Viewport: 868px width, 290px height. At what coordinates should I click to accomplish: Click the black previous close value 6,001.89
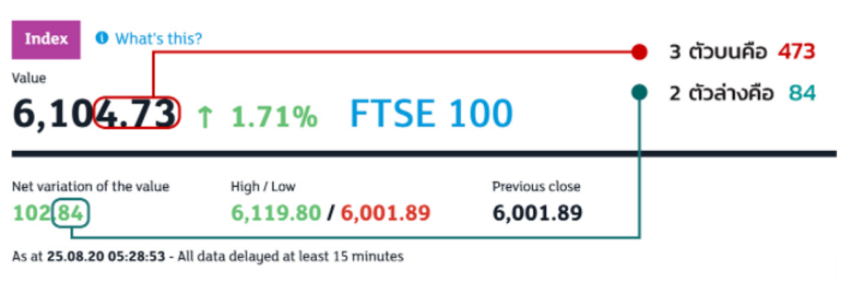point(537,214)
